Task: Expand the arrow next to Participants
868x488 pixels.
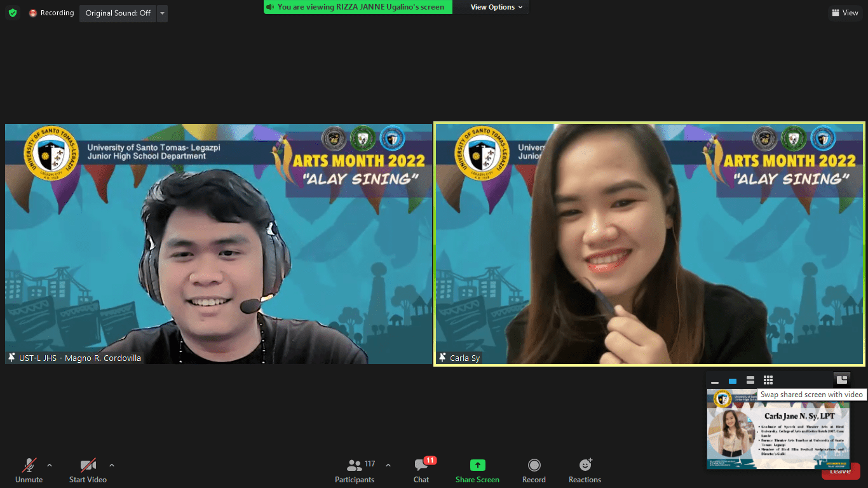Action: (x=388, y=465)
